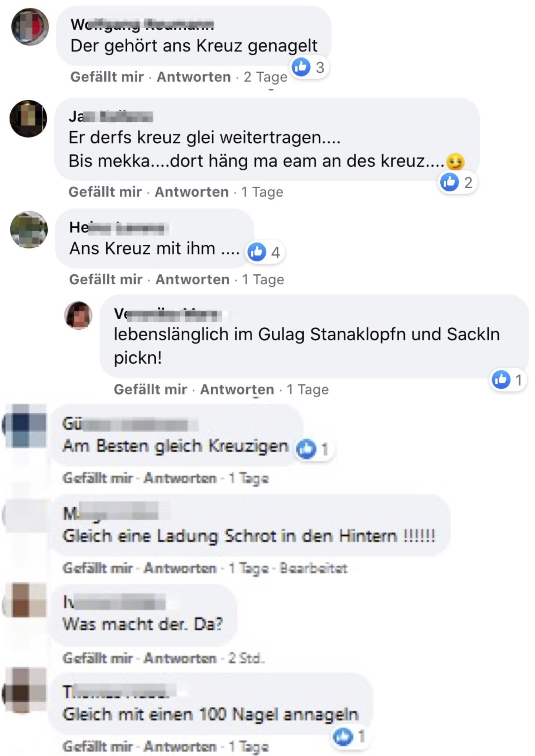Click 'Gefällt mir' under 'Der gehört ans Kreuz genagelt'

tap(107, 77)
